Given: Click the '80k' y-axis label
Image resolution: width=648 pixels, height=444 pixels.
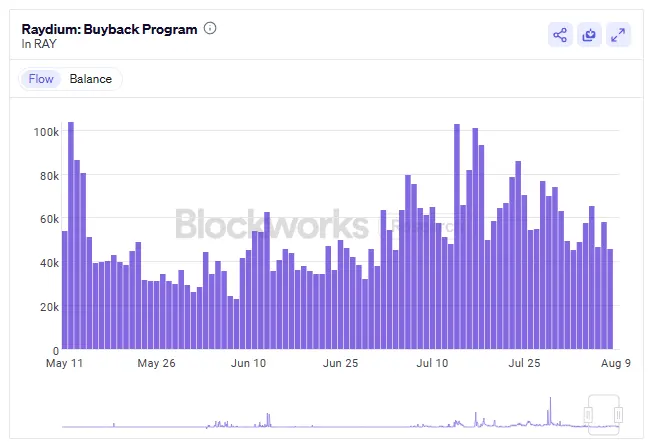Looking at the screenshot, I should (x=50, y=176).
